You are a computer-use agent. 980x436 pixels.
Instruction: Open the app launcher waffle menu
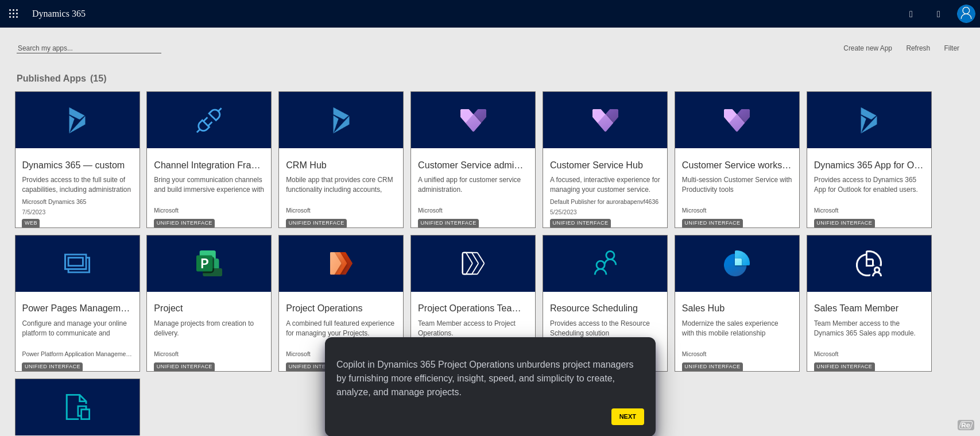13,13
